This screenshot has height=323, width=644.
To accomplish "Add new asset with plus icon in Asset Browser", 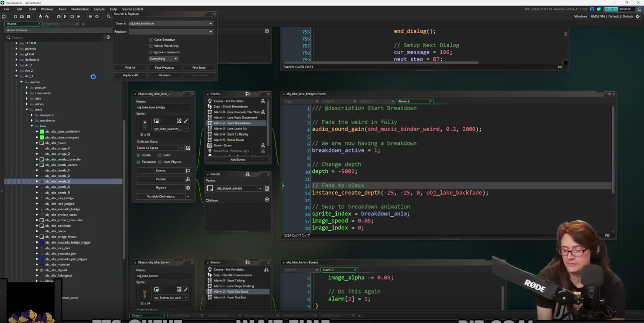I will (x=108, y=37).
